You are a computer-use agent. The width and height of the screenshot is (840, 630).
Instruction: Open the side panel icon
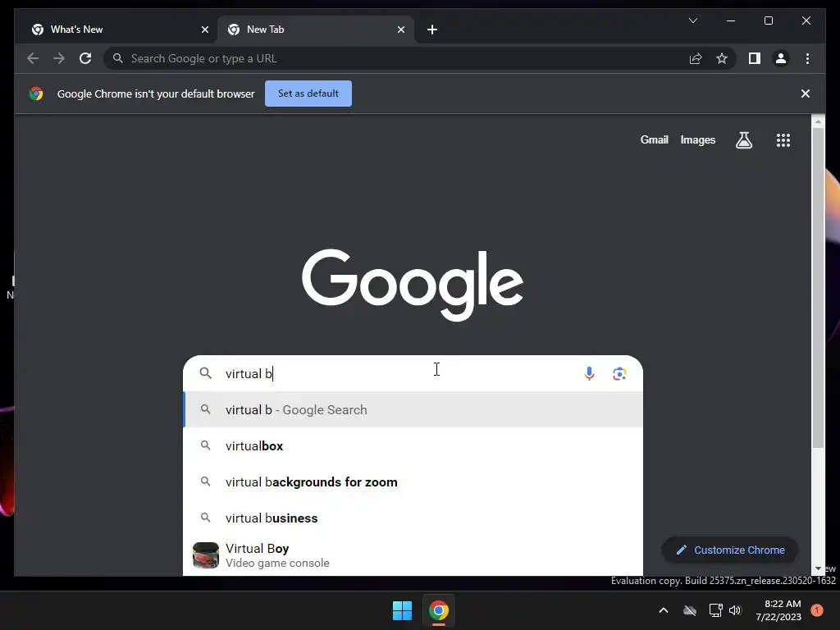point(755,58)
